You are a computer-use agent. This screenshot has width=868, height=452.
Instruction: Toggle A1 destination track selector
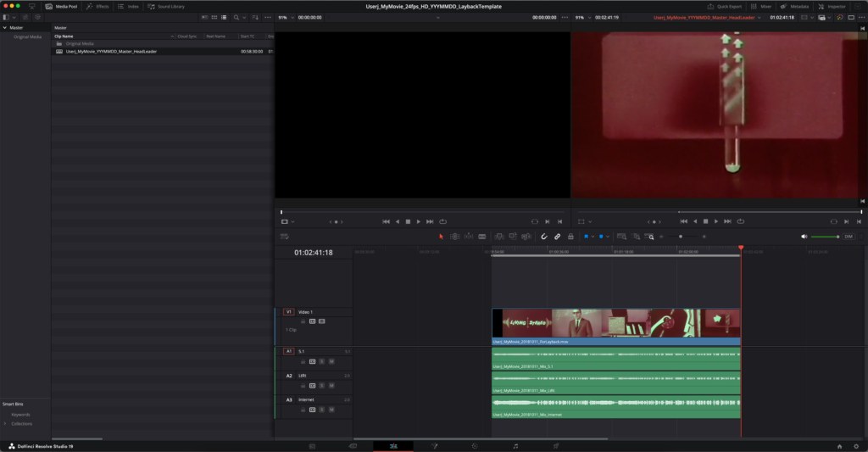pyautogui.click(x=288, y=351)
